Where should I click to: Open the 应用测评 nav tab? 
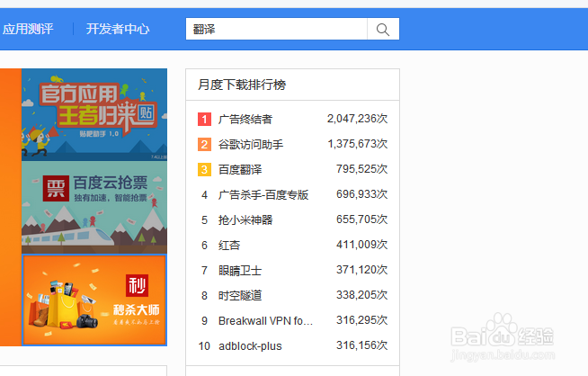(x=28, y=29)
